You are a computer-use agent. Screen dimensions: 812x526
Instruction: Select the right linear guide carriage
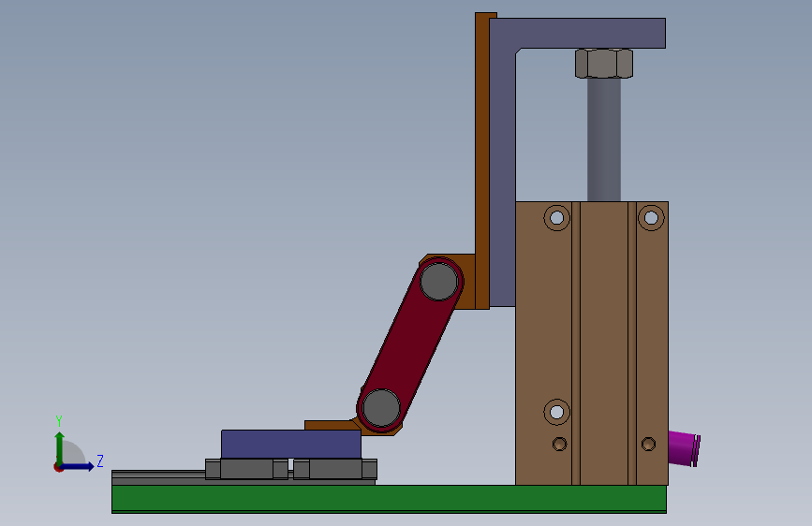[x=335, y=469]
